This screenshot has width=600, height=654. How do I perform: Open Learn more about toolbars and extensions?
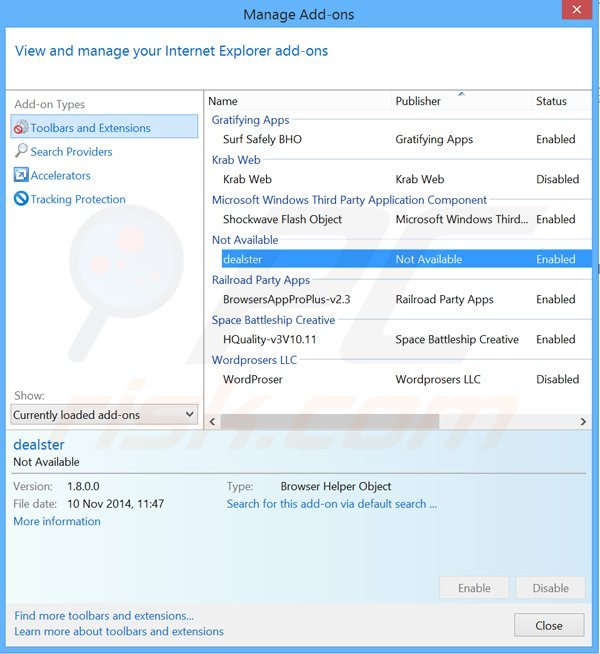click(x=119, y=631)
